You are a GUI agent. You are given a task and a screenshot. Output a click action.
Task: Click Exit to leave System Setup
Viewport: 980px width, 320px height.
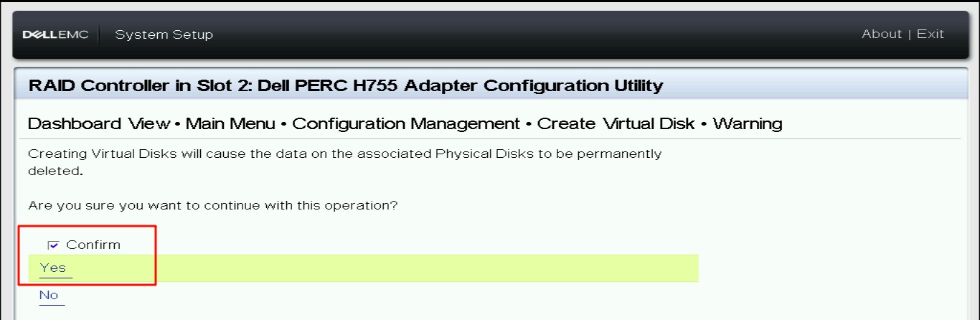pyautogui.click(x=930, y=34)
